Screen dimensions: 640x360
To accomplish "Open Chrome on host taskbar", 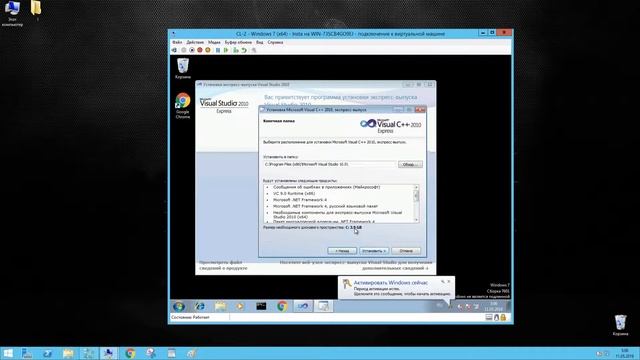I will coord(130,353).
